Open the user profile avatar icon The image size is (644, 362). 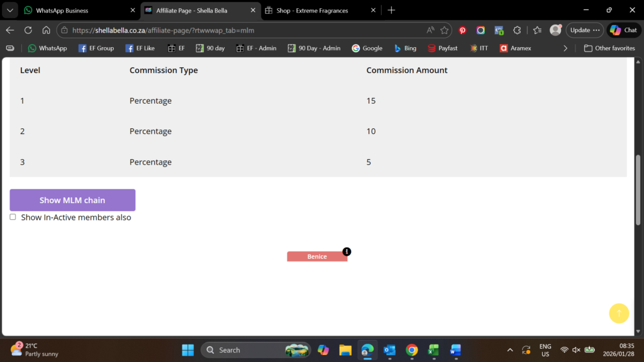pyautogui.click(x=555, y=30)
